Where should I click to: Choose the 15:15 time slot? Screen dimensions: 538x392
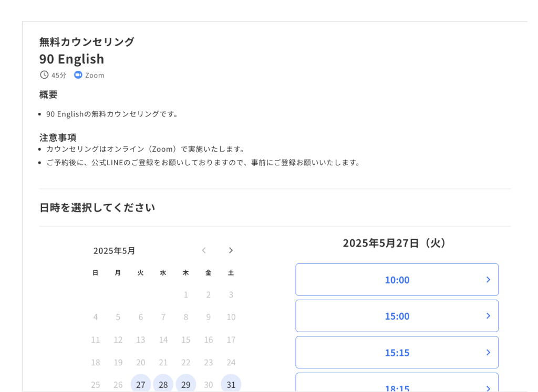tap(397, 352)
